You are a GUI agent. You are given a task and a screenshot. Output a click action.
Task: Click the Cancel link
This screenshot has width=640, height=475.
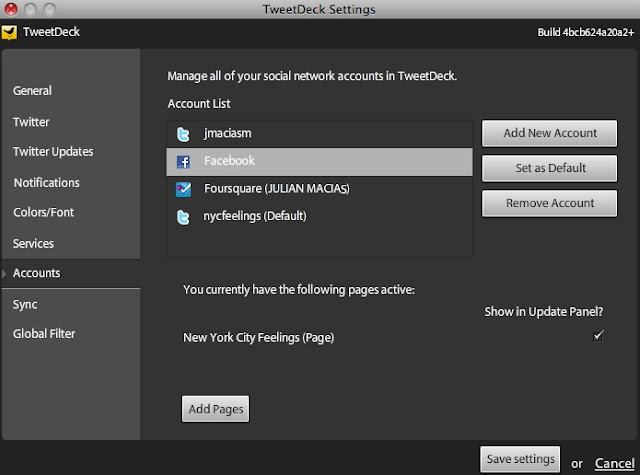click(614, 463)
